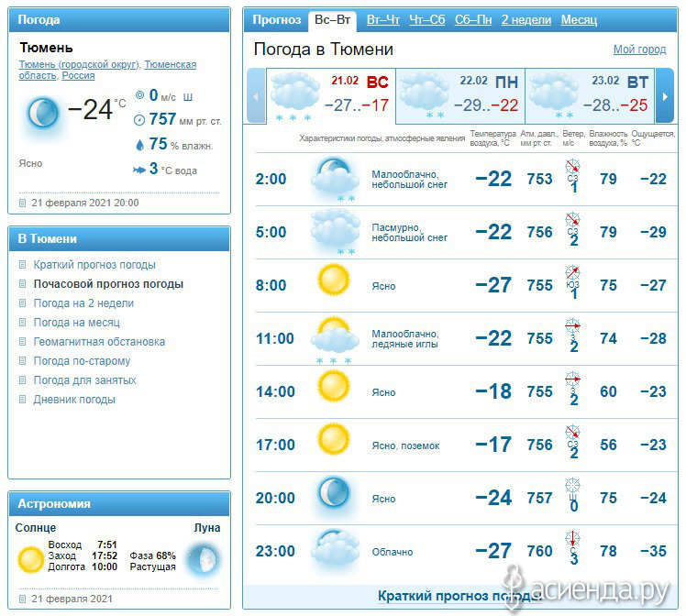Select the Месяц forecast tab

579,20
